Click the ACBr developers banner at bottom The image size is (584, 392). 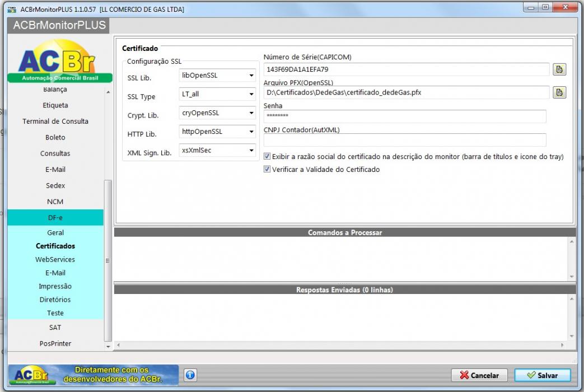93,375
